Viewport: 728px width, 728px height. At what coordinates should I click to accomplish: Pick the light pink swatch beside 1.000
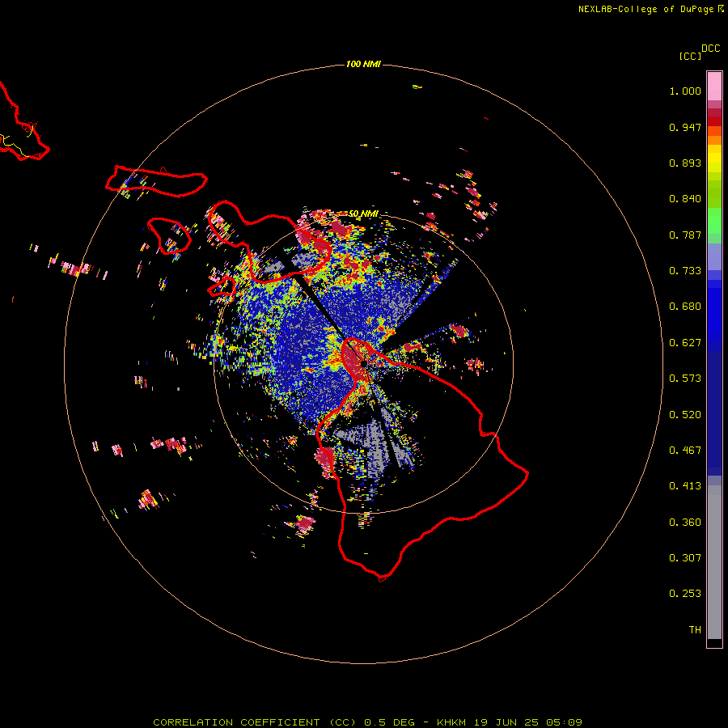714,87
